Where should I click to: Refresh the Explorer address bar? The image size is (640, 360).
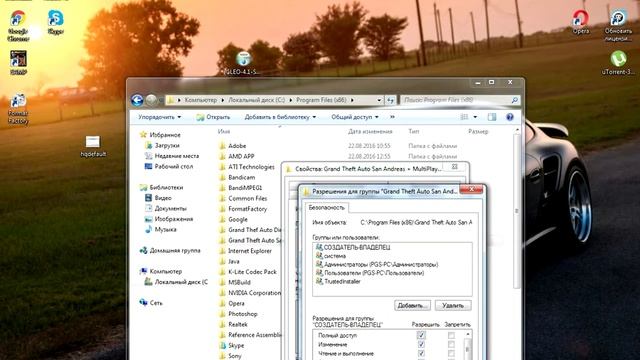point(391,100)
